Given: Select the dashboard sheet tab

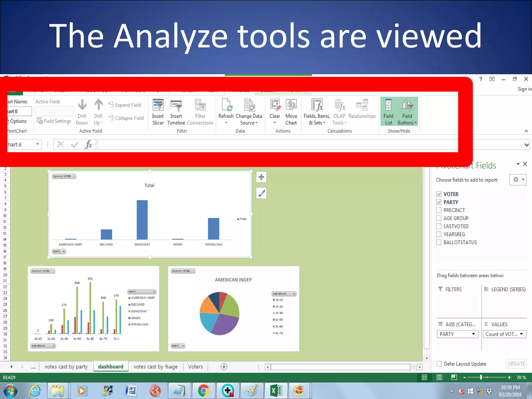Looking at the screenshot, I should click(111, 367).
